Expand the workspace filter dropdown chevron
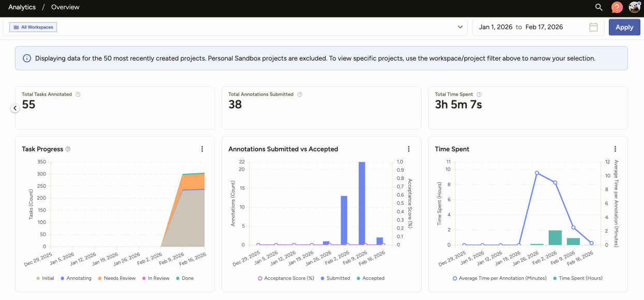Viewport: 644px width, 300px height. 461,27
